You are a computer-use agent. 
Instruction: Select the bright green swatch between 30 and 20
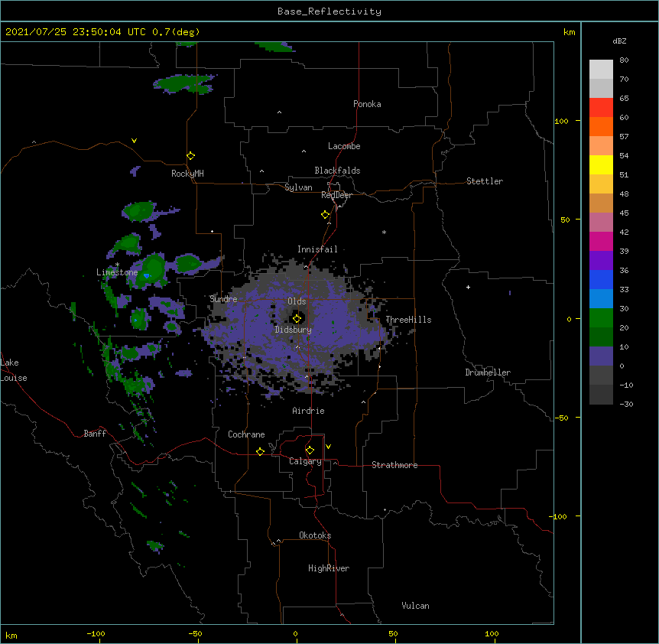coord(601,318)
